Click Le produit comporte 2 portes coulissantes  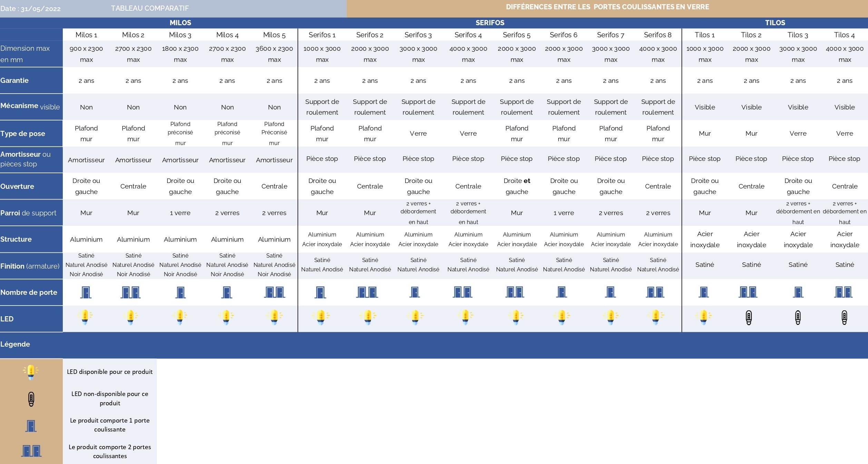(110, 452)
